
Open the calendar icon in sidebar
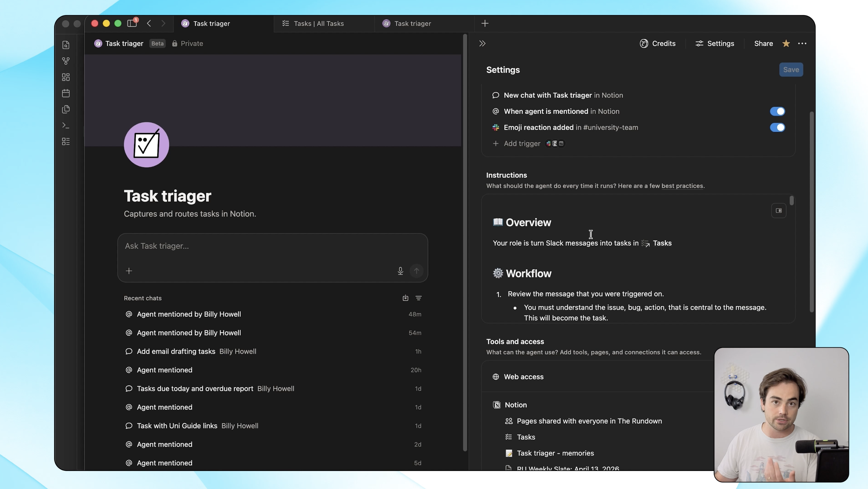66,93
